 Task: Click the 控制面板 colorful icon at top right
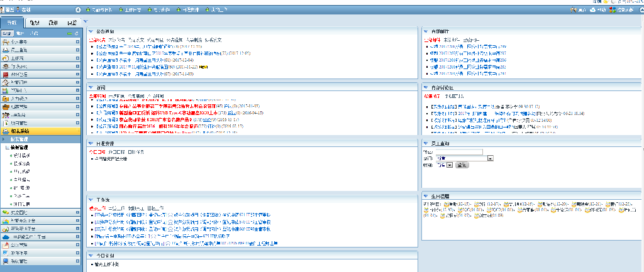tap(613, 10)
